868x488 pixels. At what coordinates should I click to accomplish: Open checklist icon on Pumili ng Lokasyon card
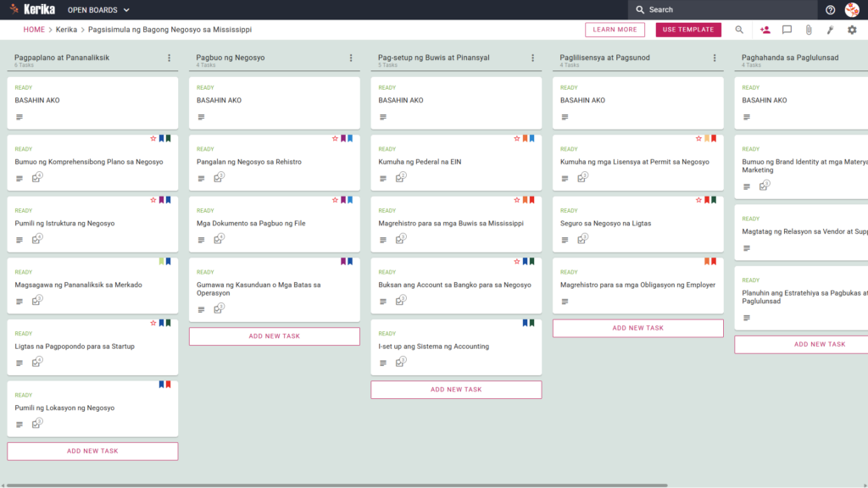click(x=36, y=424)
